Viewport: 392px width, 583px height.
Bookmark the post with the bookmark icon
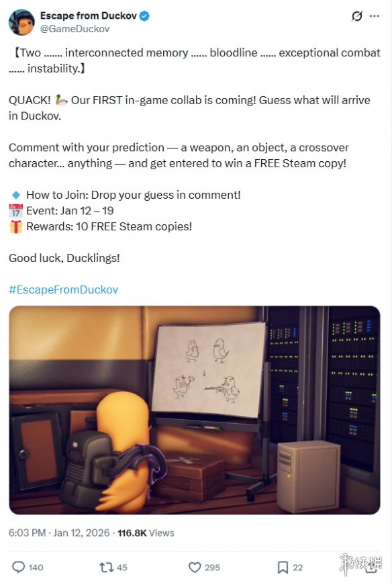point(283,567)
